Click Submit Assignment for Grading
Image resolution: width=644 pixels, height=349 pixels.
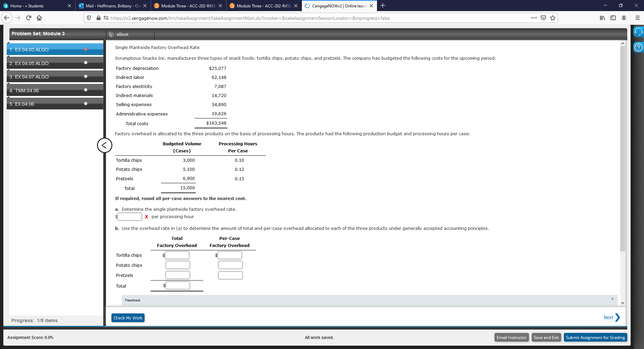click(x=595, y=337)
